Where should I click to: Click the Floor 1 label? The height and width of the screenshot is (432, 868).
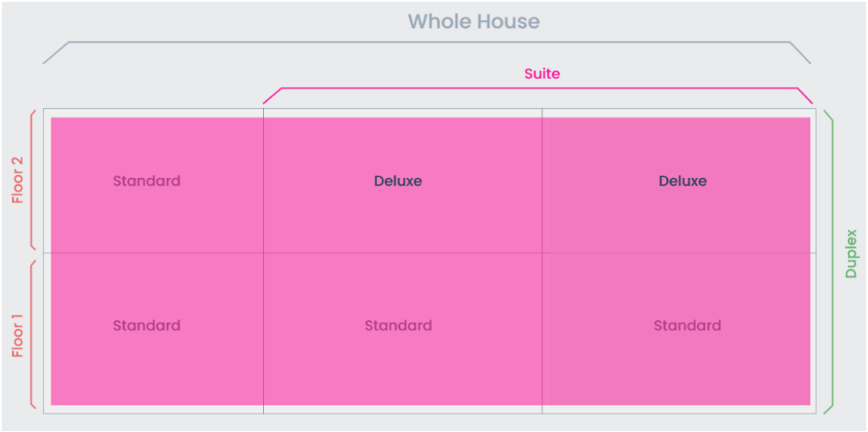pos(17,325)
